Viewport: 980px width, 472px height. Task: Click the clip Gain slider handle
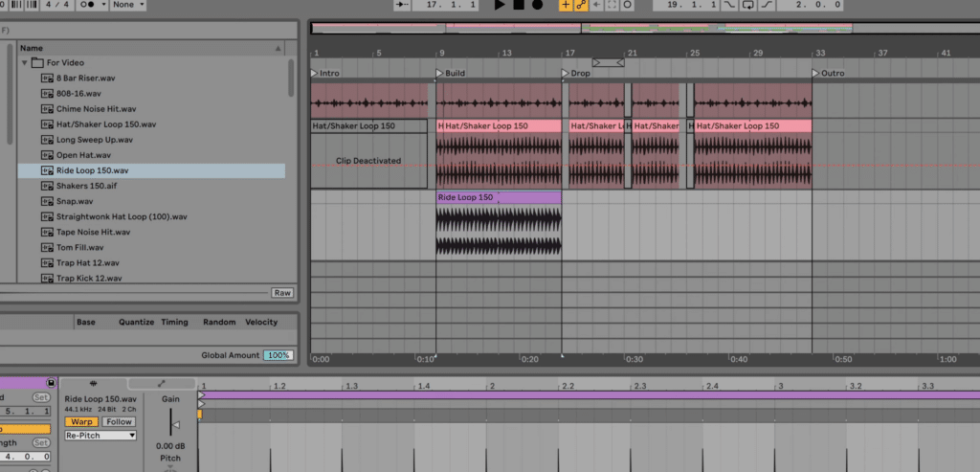point(176,425)
